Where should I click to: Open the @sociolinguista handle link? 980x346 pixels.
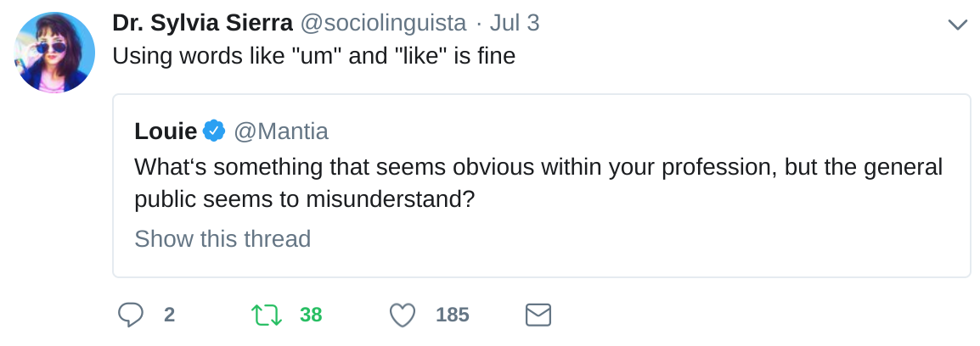383,23
